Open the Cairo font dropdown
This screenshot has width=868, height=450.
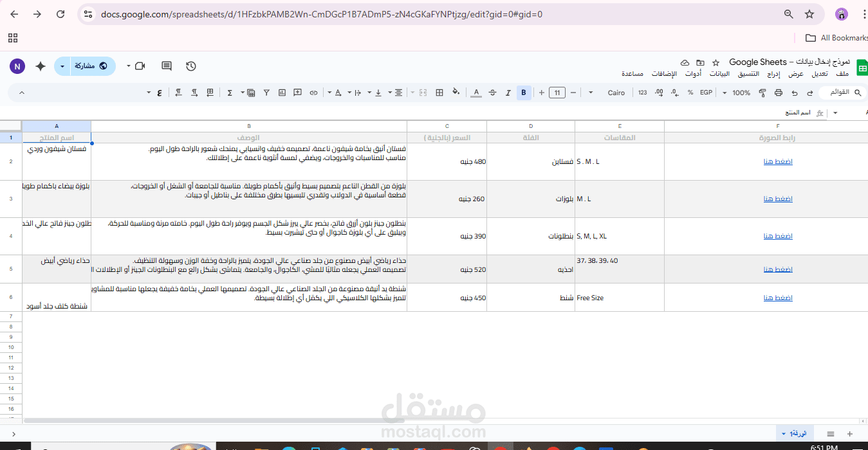(607, 93)
